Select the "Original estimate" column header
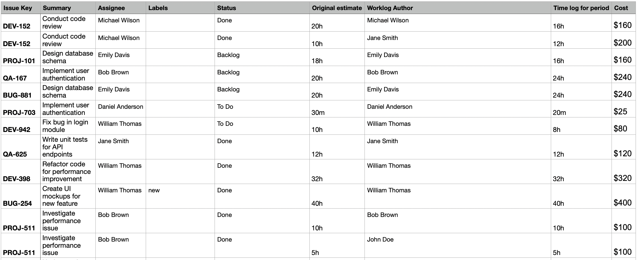 click(x=337, y=8)
